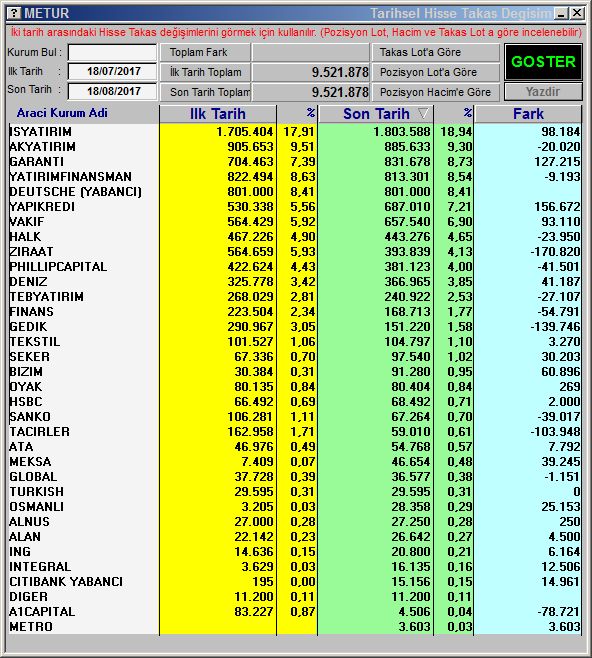The width and height of the screenshot is (592, 658).
Task: Sort by Fark column header
Action: 528,114
